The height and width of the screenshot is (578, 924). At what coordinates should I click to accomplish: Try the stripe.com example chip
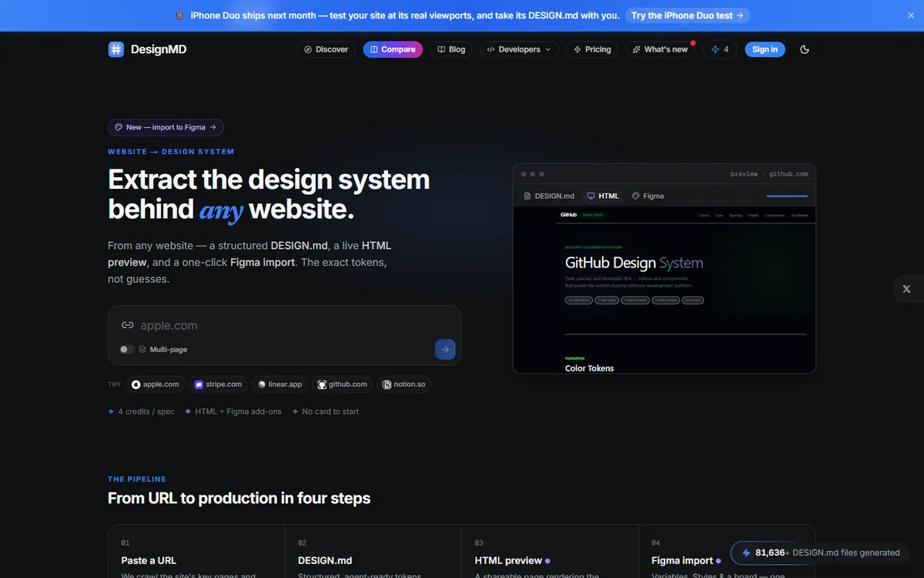[x=218, y=384]
